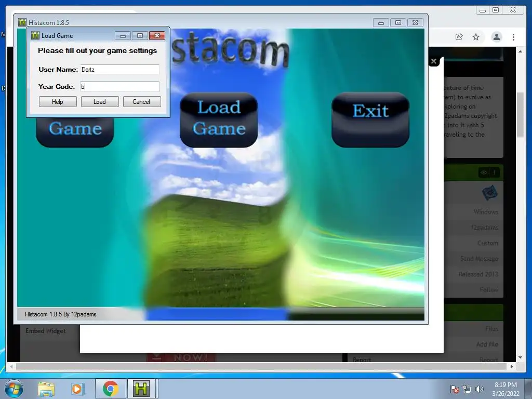Image resolution: width=532 pixels, height=399 pixels.
Task: Bookmark this page with the star icon
Action: pos(476,37)
